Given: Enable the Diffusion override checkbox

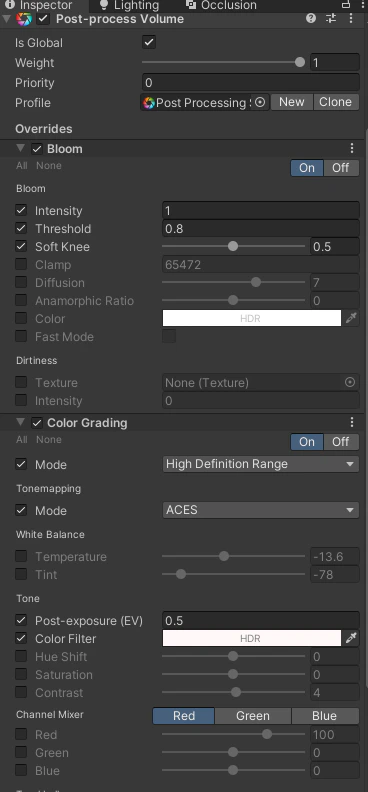Looking at the screenshot, I should pyautogui.click(x=21, y=282).
